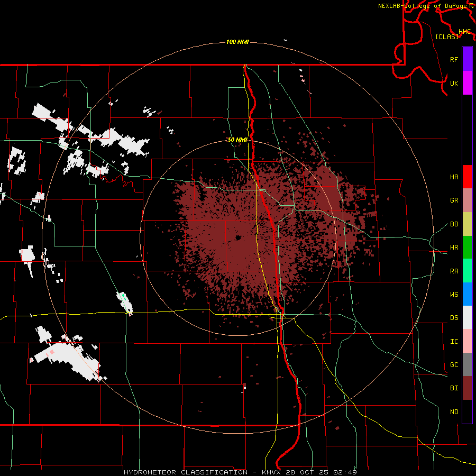Click the "UK" legend label
Image resolution: width=476 pixels, height=476 pixels.
click(x=454, y=83)
